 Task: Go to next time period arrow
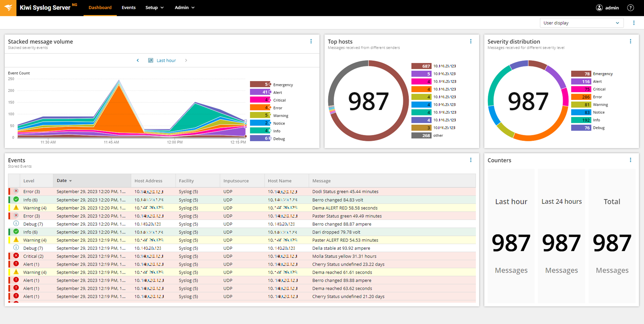pos(186,61)
